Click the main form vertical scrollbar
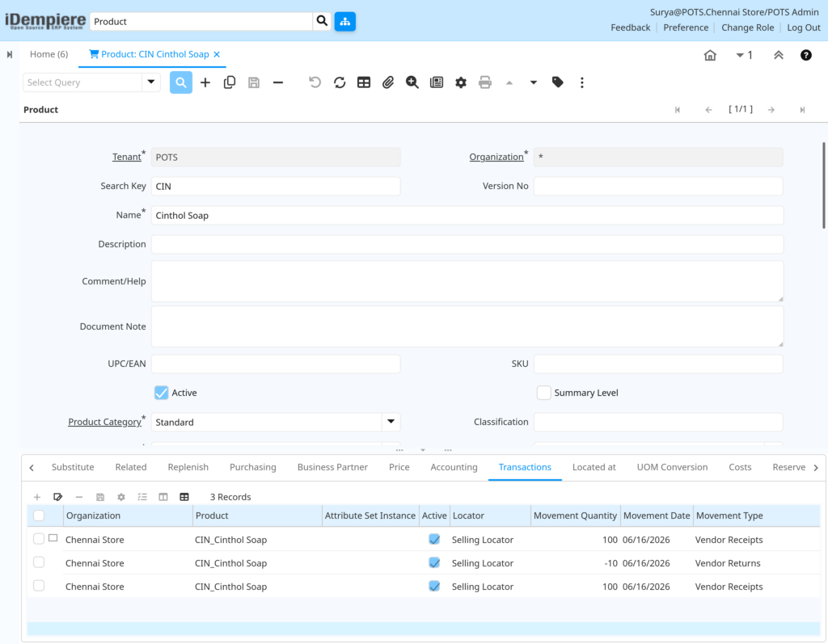 [824, 185]
